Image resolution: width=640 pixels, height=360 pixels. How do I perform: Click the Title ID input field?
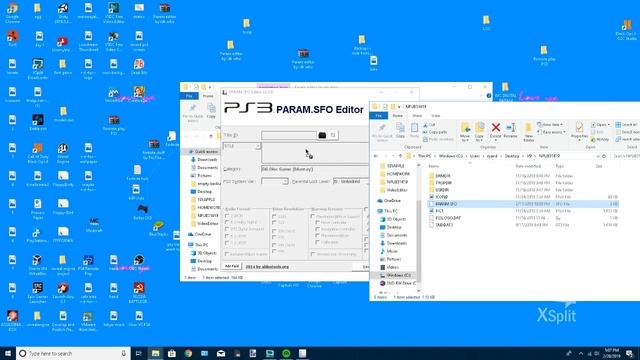pyautogui.click(x=289, y=135)
